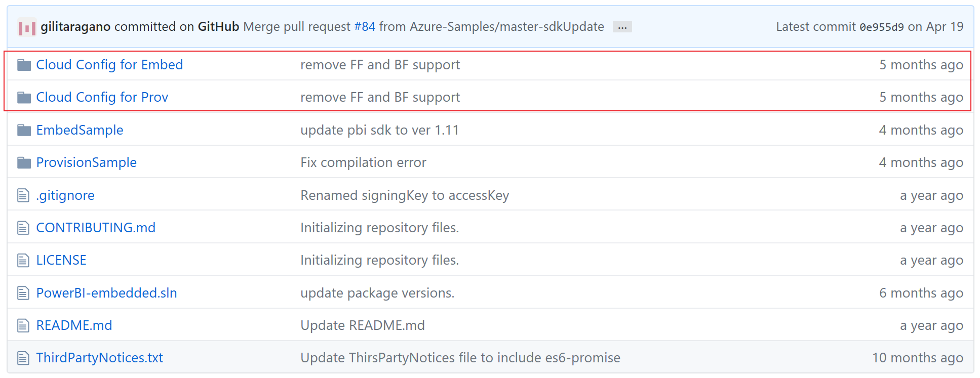Expand the full commit message with the ellipsis
The height and width of the screenshot is (378, 980).
pyautogui.click(x=622, y=26)
